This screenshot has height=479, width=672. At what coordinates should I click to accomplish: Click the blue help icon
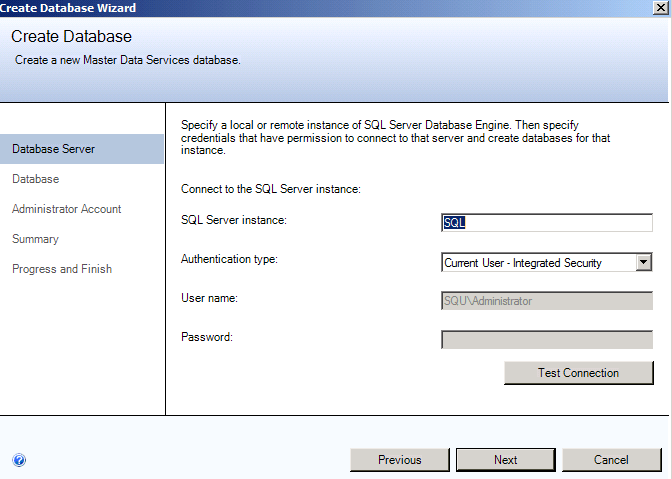pyautogui.click(x=19, y=460)
